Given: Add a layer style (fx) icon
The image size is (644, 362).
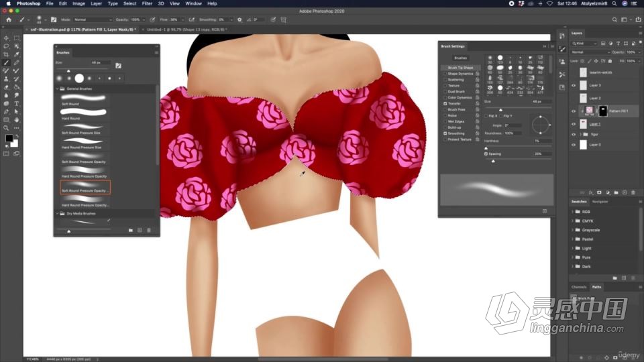Looking at the screenshot, I should point(591,192).
